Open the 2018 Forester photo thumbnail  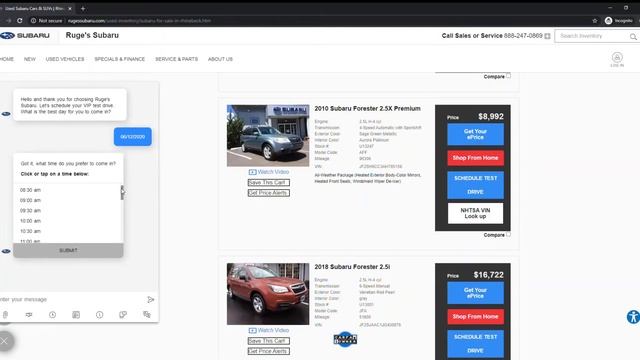point(268,294)
